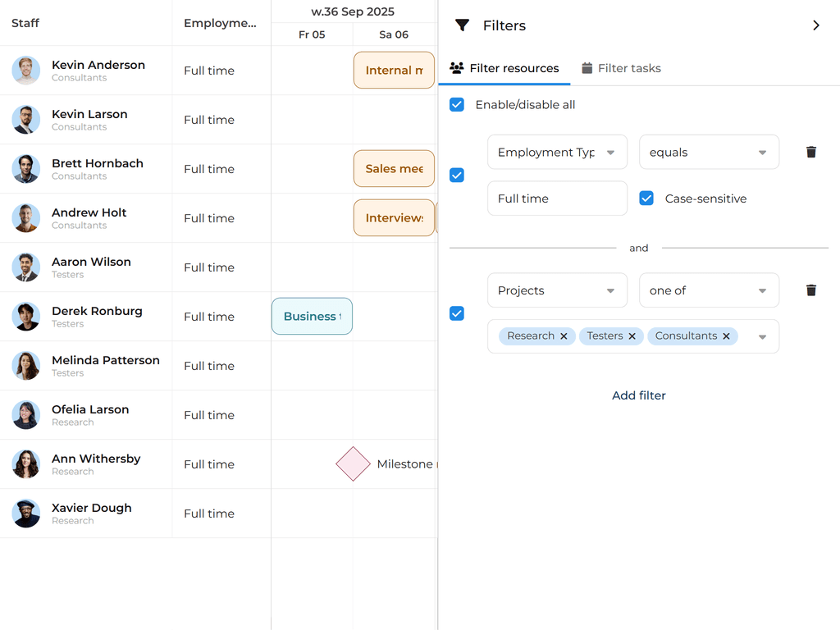This screenshot has height=630, width=840.
Task: Open the 'equals' operator dropdown
Action: tap(709, 153)
